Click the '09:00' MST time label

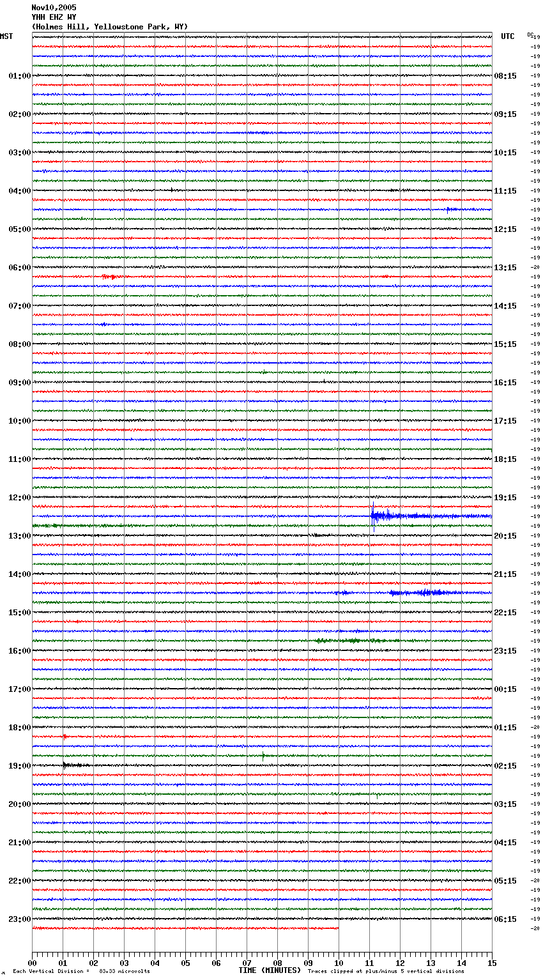(20, 383)
